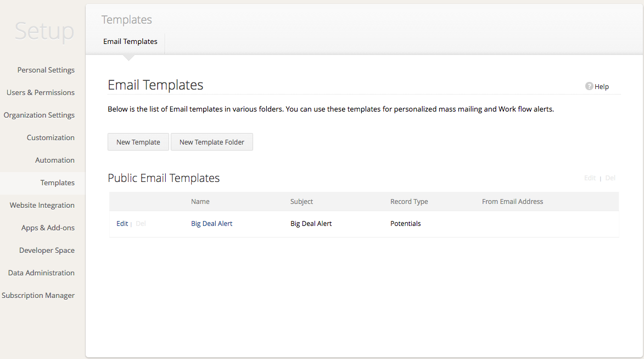Click Del beside the Big Deal Alert row
644x359 pixels.
point(141,224)
